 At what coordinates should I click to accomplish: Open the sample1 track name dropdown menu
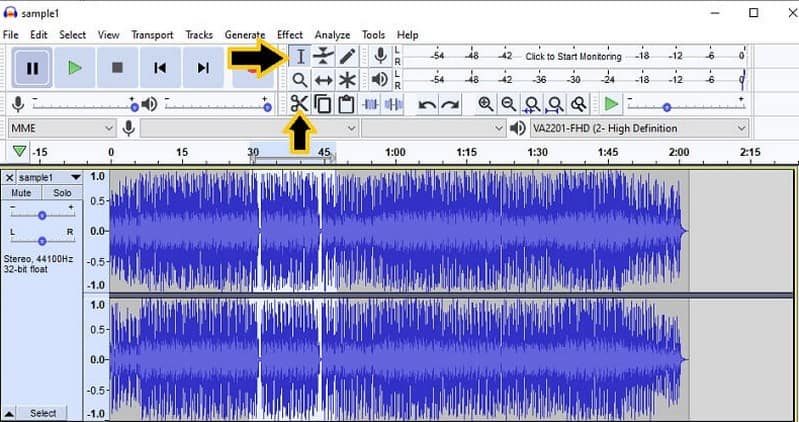point(49,177)
